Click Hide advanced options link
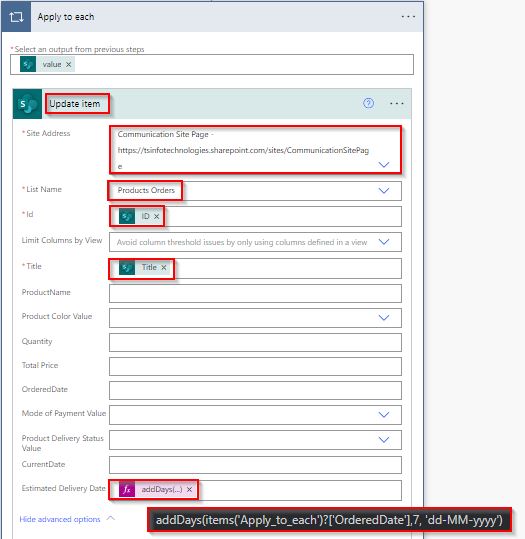525x539 pixels. (60, 519)
